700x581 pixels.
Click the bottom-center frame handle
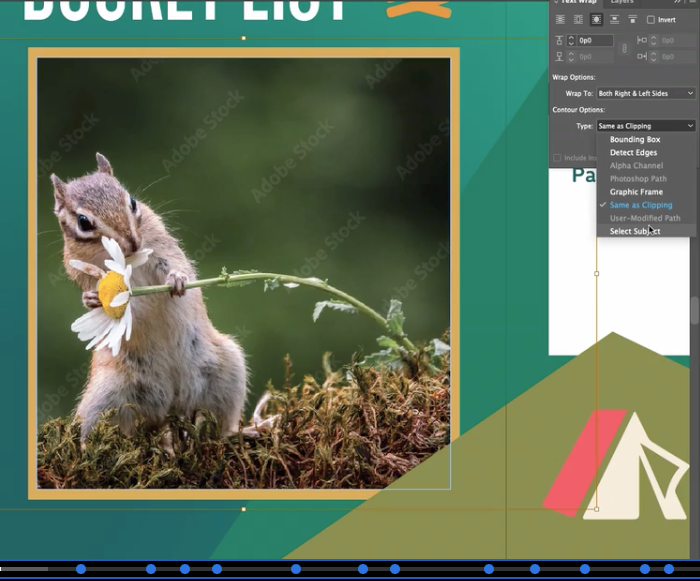(243, 509)
